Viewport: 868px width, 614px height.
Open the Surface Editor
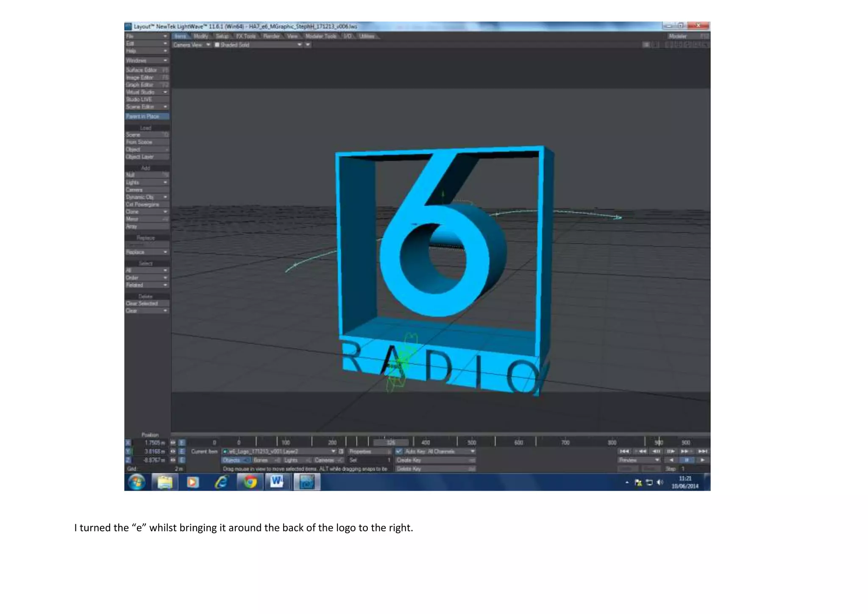[147, 70]
